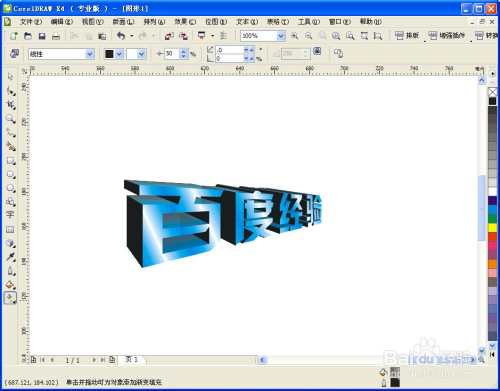Toggle the fountain step lock icon
This screenshot has height=391, width=500.
(317, 51)
